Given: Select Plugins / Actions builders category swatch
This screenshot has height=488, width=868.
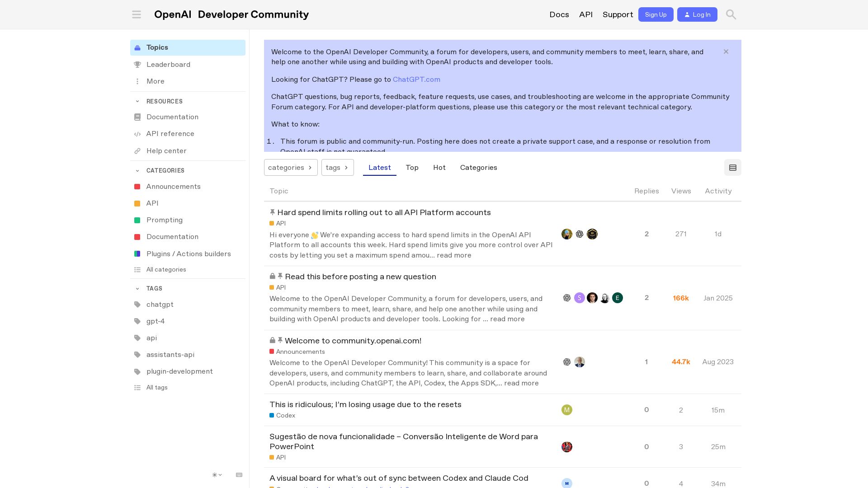Looking at the screenshot, I should pos(137,254).
